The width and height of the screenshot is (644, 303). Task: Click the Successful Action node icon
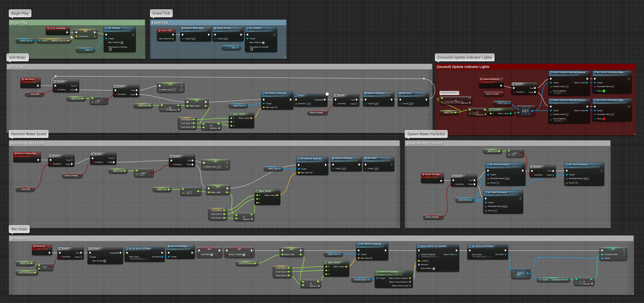click(169, 246)
